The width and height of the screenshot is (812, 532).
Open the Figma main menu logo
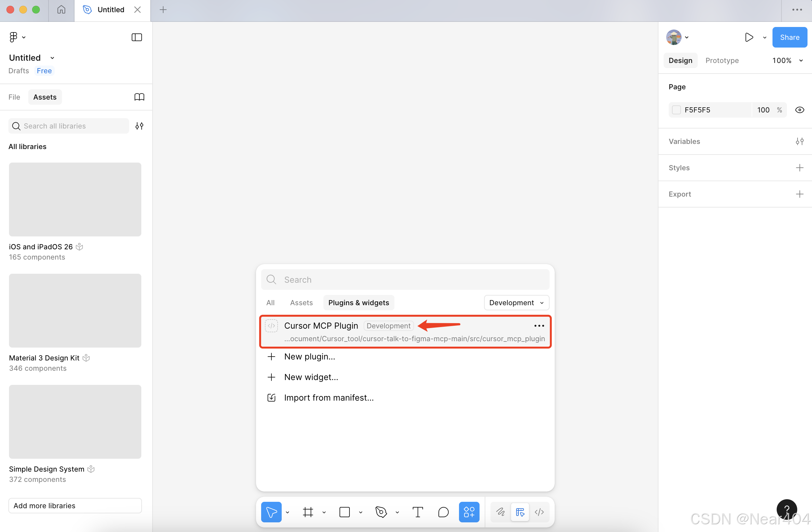[x=13, y=37]
